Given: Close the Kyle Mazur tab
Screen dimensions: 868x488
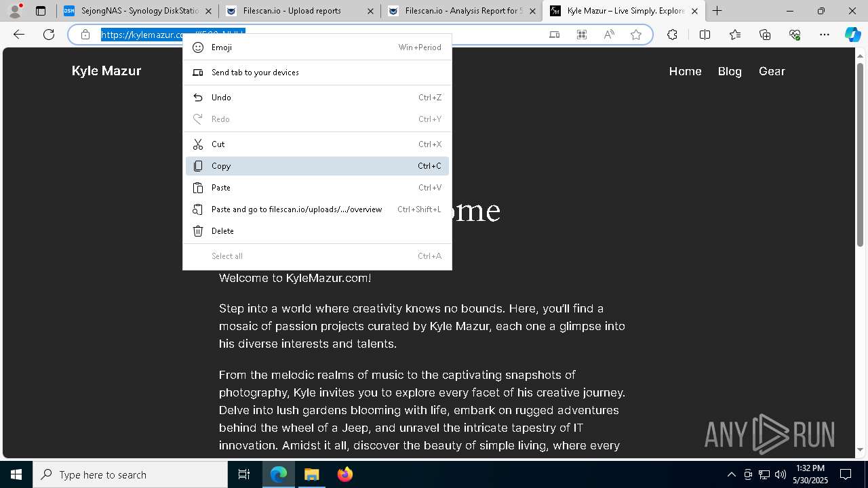Looking at the screenshot, I should point(694,12).
